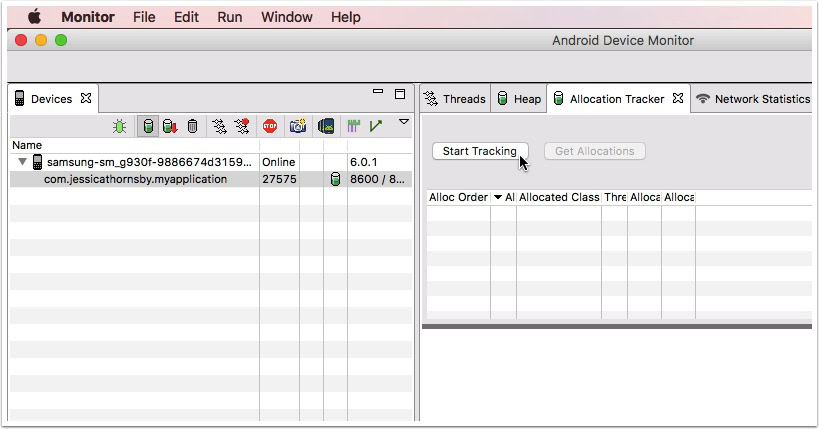Open the Monitor application menu
Image resolution: width=819 pixels, height=429 pixels.
click(x=88, y=17)
